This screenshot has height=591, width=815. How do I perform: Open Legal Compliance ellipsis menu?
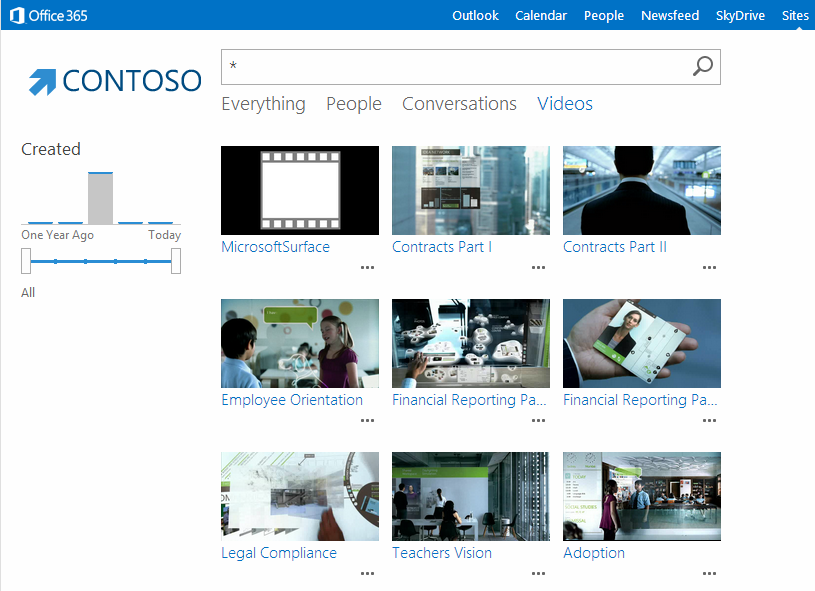pos(367,574)
